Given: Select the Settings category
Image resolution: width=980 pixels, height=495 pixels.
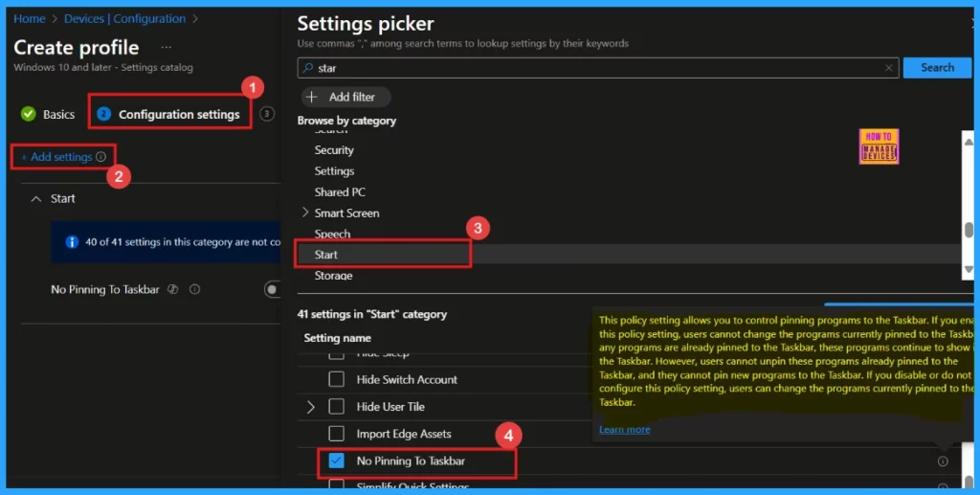Looking at the screenshot, I should (334, 171).
